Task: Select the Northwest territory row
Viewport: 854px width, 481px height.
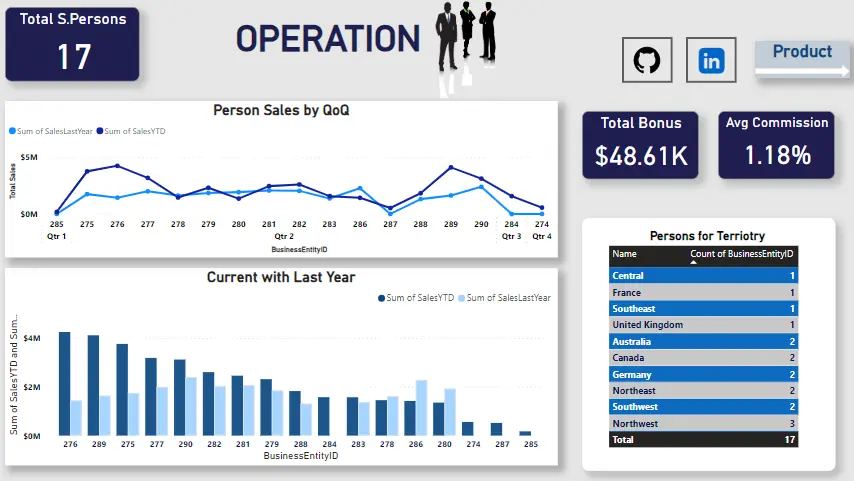Action: point(703,423)
